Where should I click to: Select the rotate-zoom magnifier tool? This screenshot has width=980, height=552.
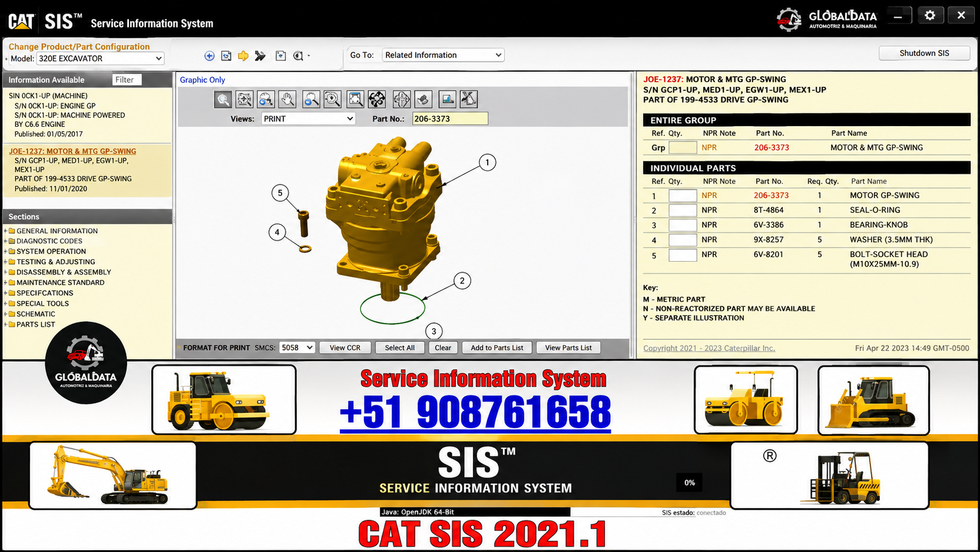332,100
